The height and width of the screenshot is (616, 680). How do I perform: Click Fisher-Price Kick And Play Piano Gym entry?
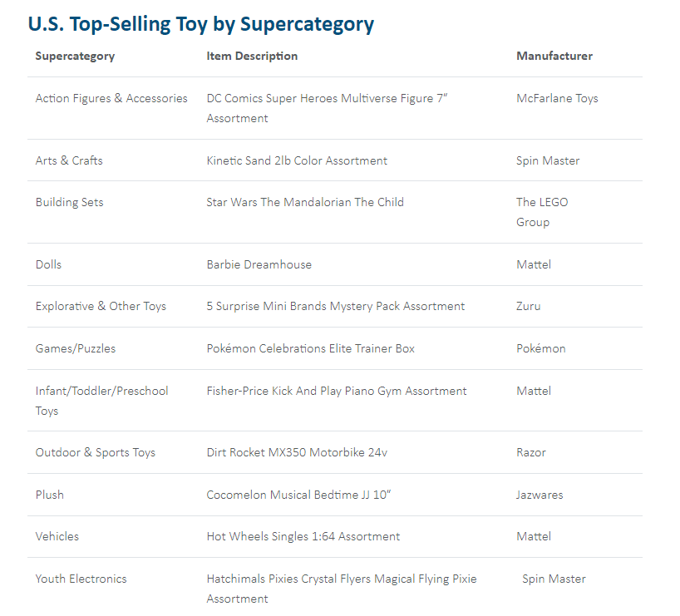tap(337, 392)
